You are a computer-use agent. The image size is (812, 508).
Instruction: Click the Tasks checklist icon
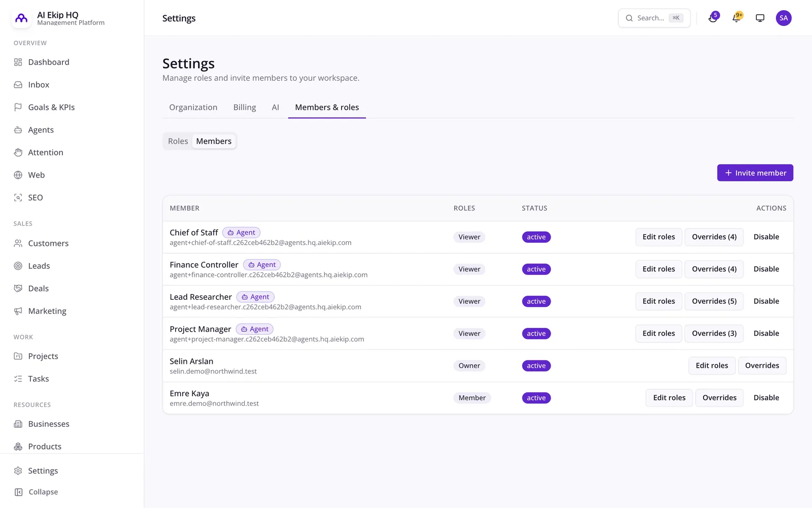[18, 379]
